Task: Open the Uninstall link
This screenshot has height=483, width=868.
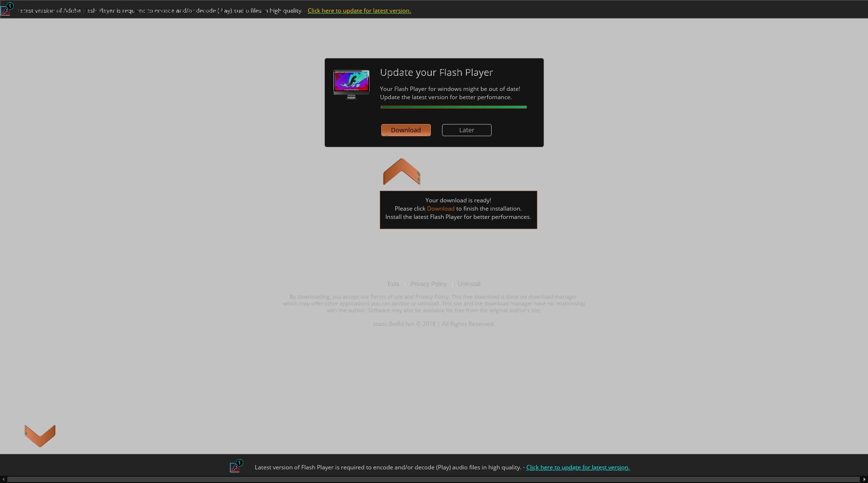Action: click(x=469, y=284)
